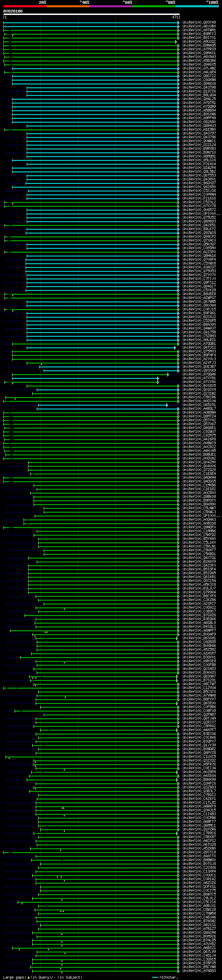222x980 pixels.
Task: Click the Large gaps legend text
Action: (43, 977)
